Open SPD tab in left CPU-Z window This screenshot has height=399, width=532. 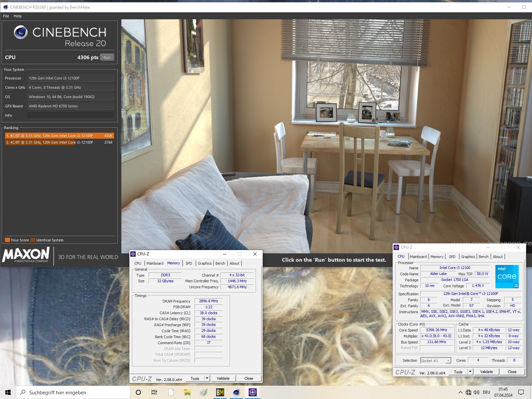(x=189, y=263)
